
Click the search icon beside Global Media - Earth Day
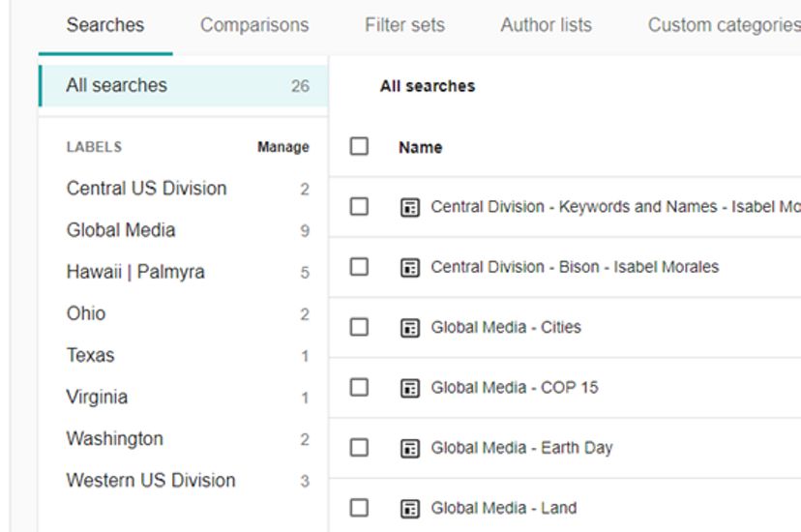[410, 448]
